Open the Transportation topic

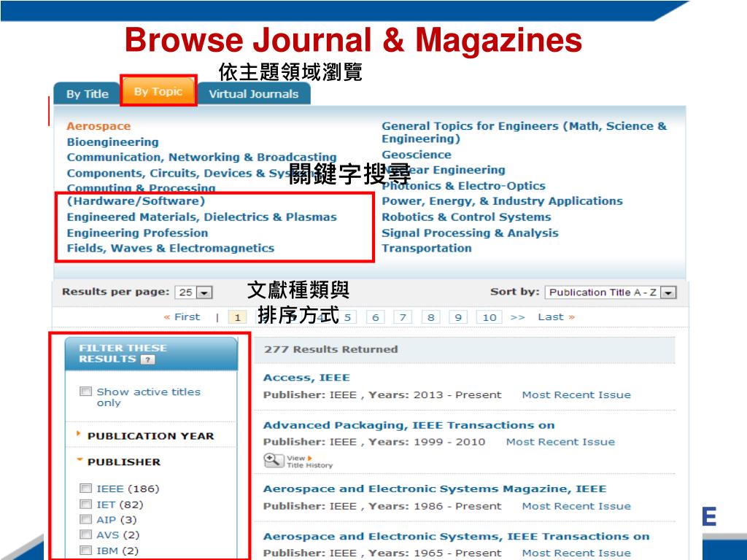[x=426, y=248]
